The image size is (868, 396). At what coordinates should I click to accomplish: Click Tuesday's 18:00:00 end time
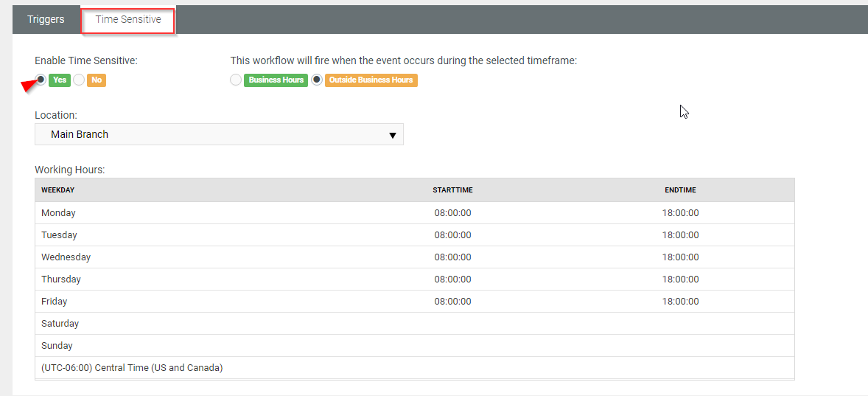[680, 235]
